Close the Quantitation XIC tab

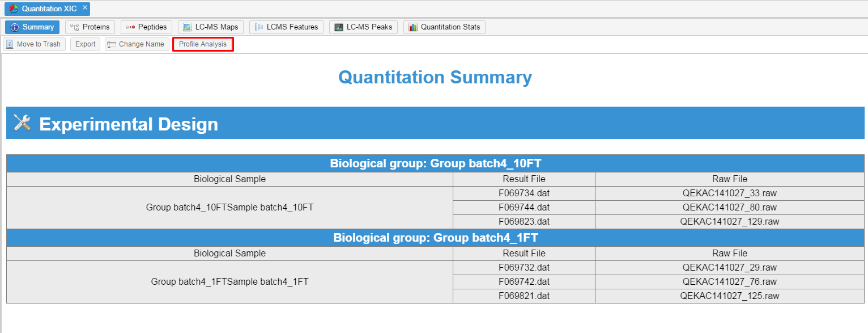tap(84, 8)
